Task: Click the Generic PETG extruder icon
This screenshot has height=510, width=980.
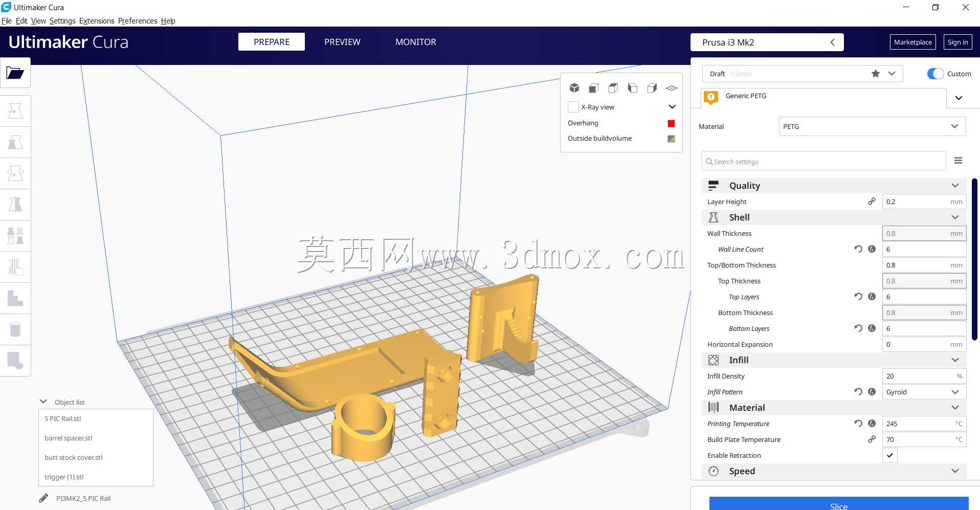Action: 711,97
